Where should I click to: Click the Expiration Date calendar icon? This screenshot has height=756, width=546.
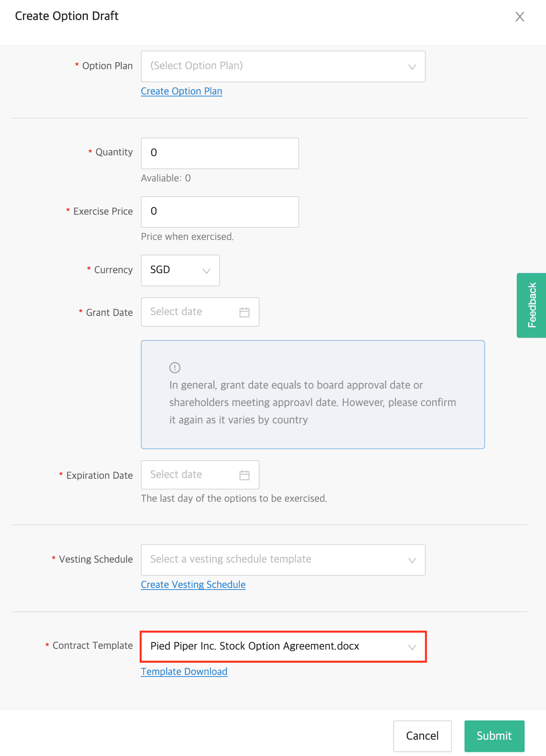coord(245,475)
